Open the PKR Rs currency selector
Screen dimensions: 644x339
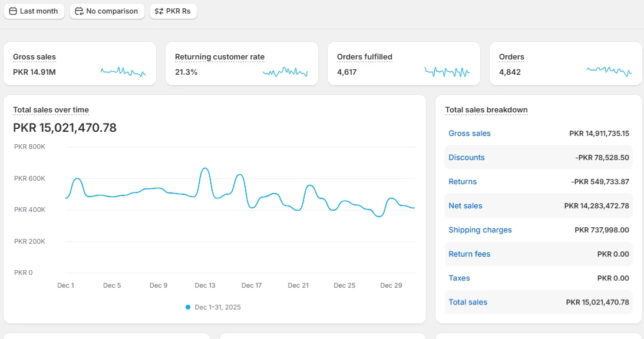173,11
